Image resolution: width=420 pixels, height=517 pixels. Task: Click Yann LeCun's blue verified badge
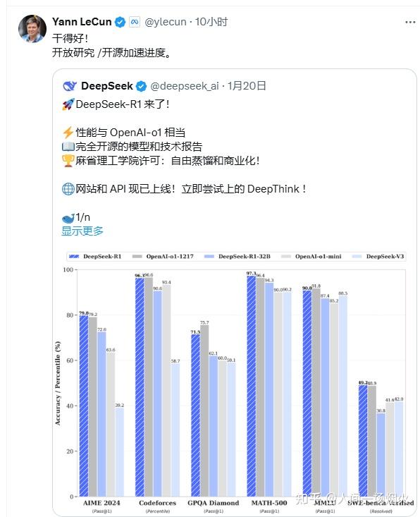(x=120, y=22)
